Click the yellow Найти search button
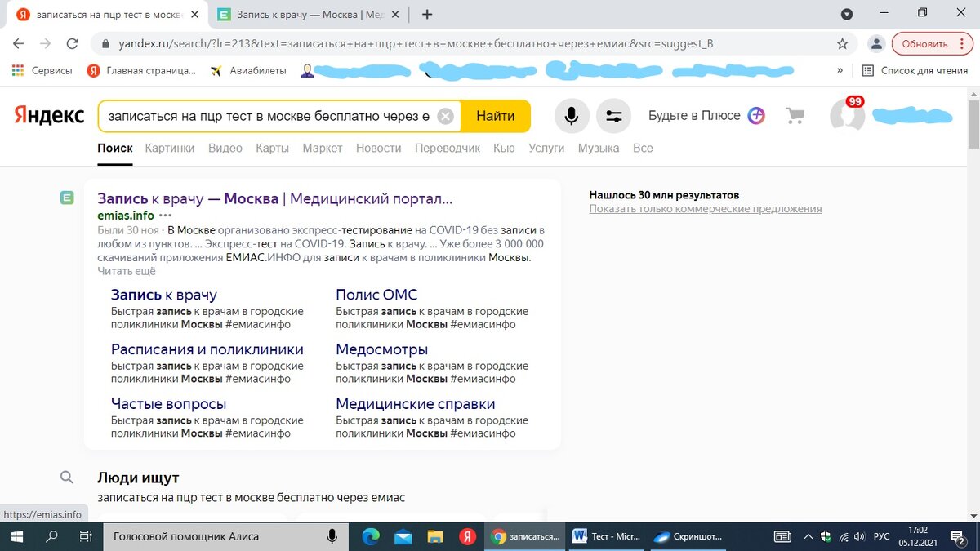980x551 pixels. click(x=496, y=116)
